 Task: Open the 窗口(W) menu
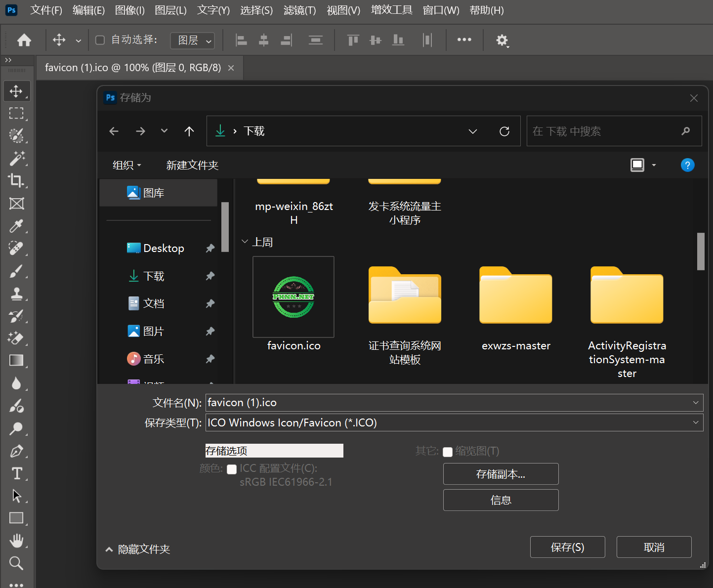(x=441, y=10)
